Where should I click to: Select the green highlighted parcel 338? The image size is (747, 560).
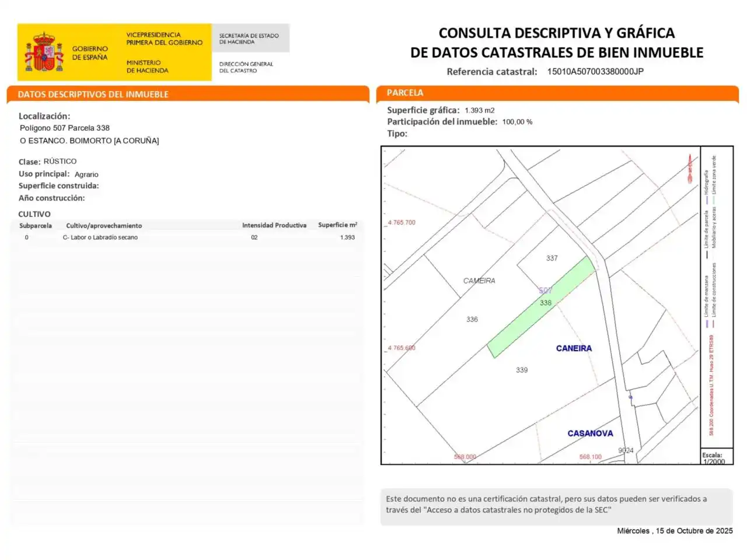pos(541,307)
